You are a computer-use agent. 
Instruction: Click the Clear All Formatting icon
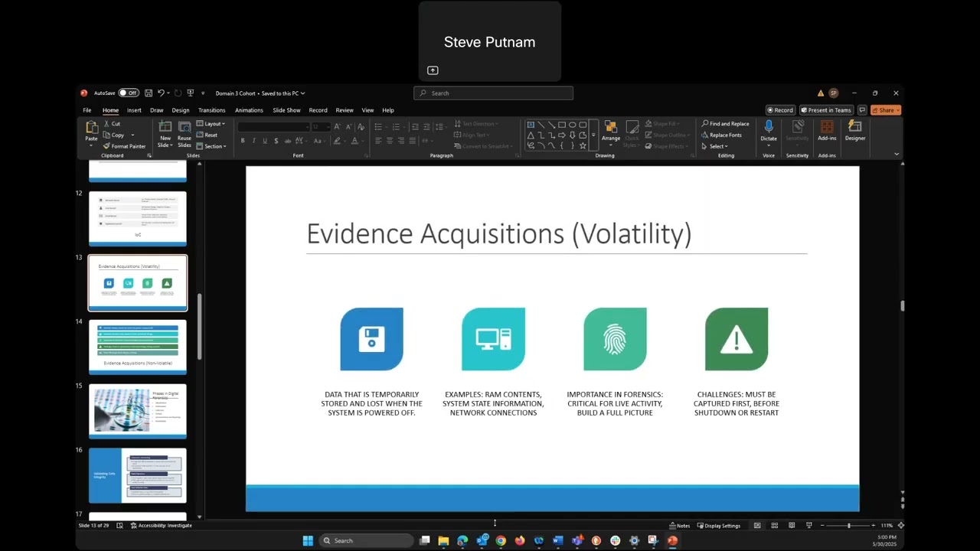click(361, 127)
